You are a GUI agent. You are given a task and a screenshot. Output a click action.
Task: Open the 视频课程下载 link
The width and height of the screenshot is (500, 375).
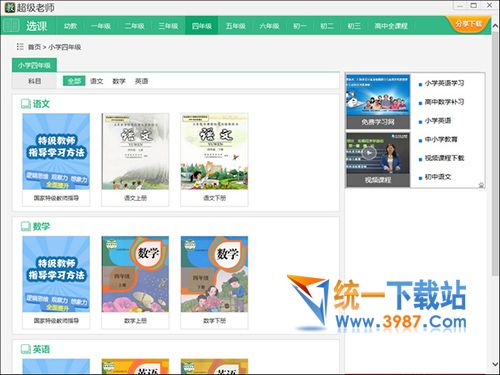coord(444,158)
